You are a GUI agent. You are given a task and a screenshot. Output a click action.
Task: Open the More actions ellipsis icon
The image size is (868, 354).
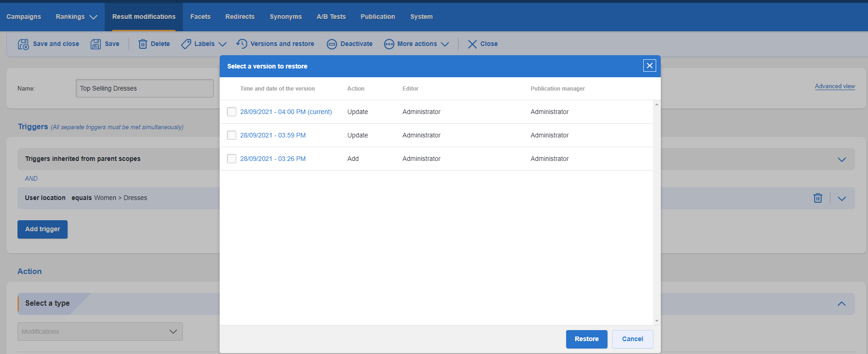click(x=389, y=44)
